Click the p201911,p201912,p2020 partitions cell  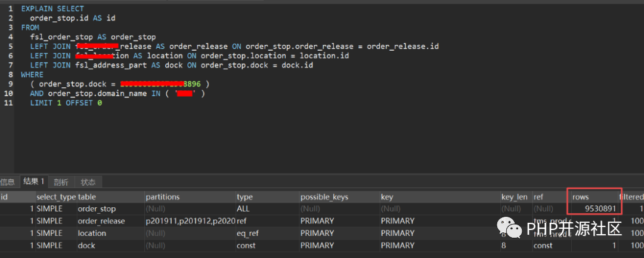(190, 221)
